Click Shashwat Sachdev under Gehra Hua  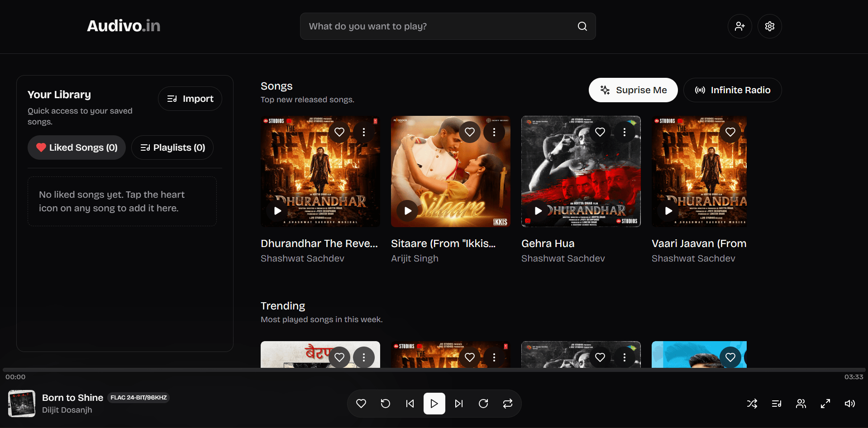pyautogui.click(x=563, y=258)
